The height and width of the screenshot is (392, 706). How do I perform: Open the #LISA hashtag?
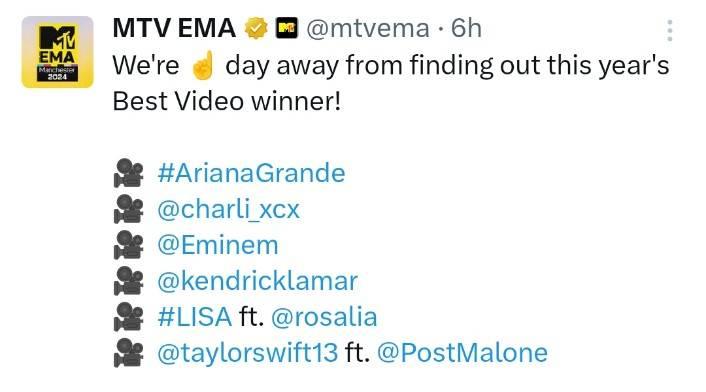pos(195,316)
